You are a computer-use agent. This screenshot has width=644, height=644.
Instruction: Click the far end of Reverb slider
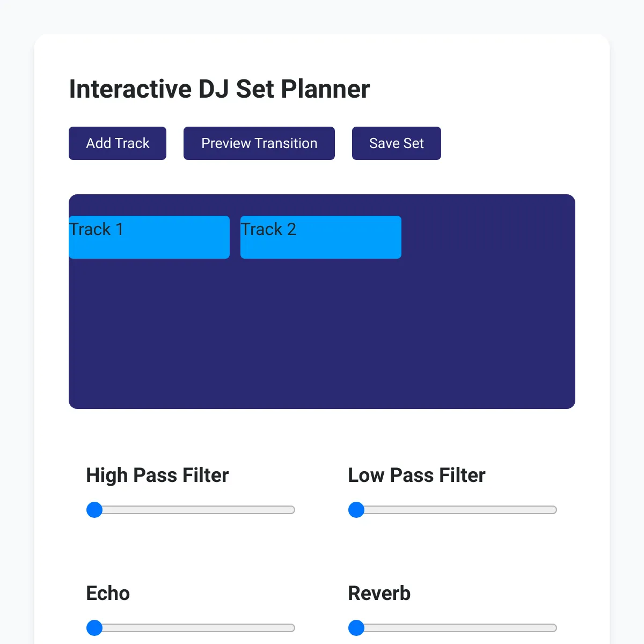point(553,628)
